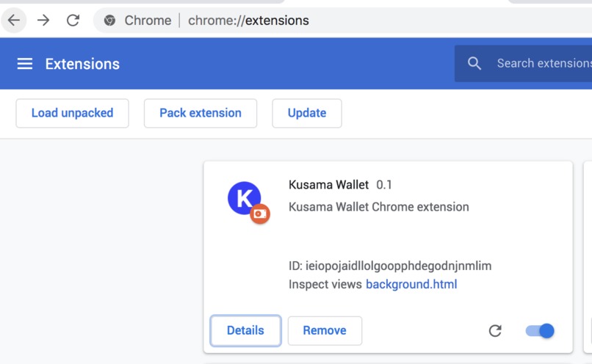This screenshot has width=592, height=364.
Task: Click 'Kusama Wallet Chrome extension' description
Action: point(379,207)
